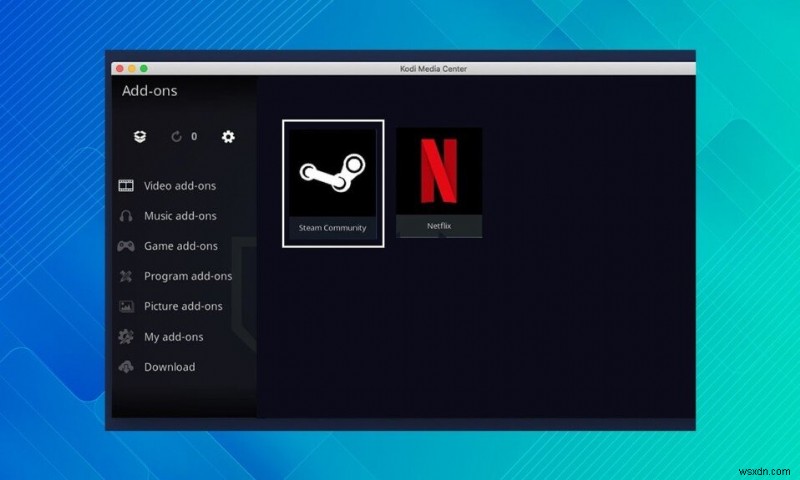This screenshot has width=800, height=480.
Task: Maximize Kodi with the green button
Action: (144, 68)
